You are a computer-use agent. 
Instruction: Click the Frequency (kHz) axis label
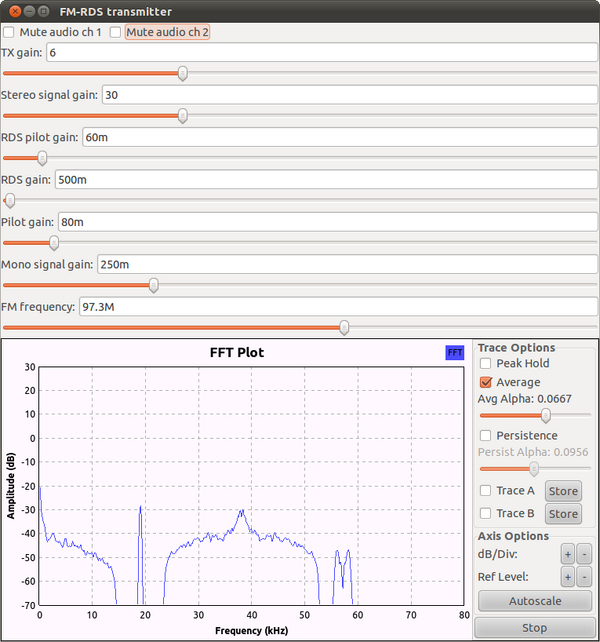pos(251,631)
